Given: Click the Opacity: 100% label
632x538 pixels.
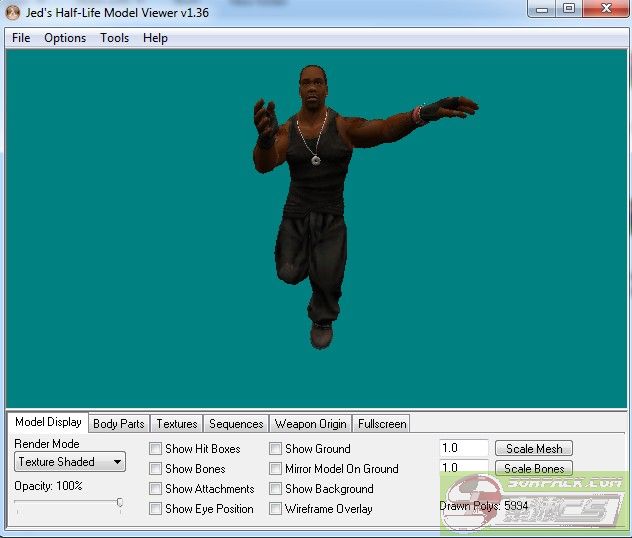Looking at the screenshot, I should point(48,486).
